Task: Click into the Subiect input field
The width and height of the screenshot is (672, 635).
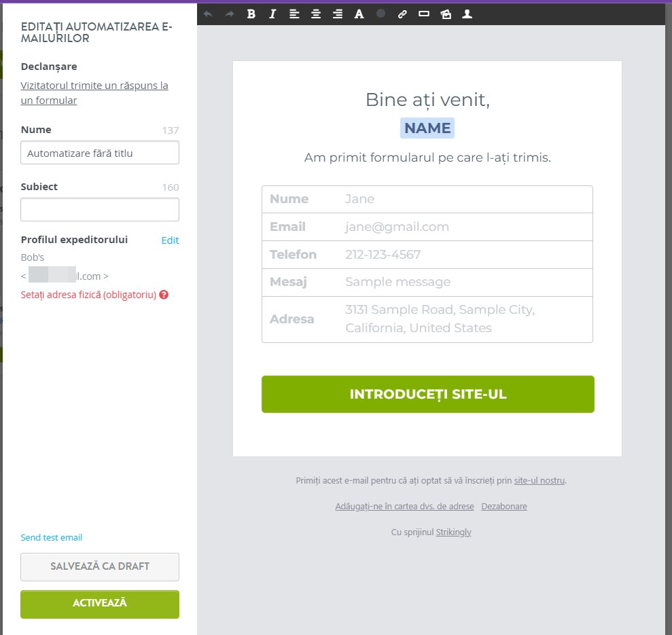Action: point(100,210)
